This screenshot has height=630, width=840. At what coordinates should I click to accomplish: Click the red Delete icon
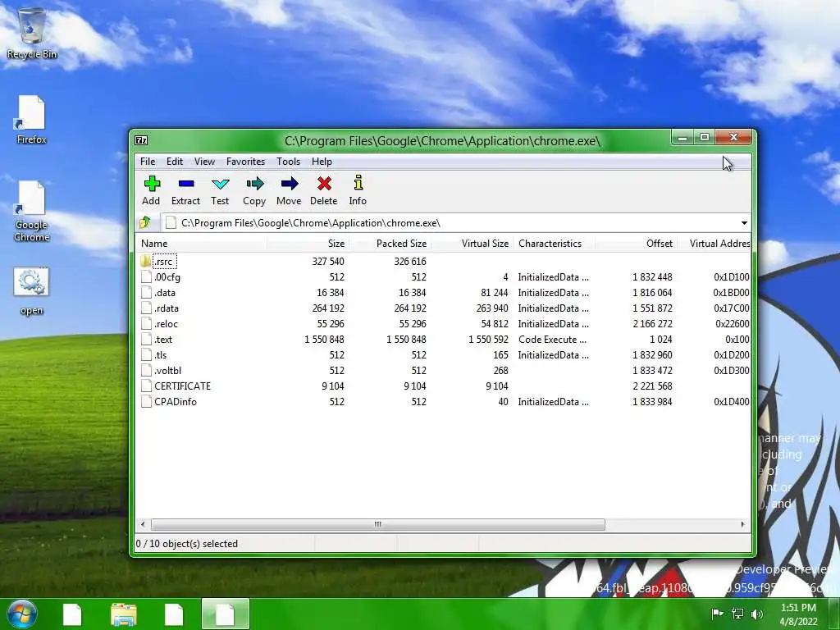323,184
